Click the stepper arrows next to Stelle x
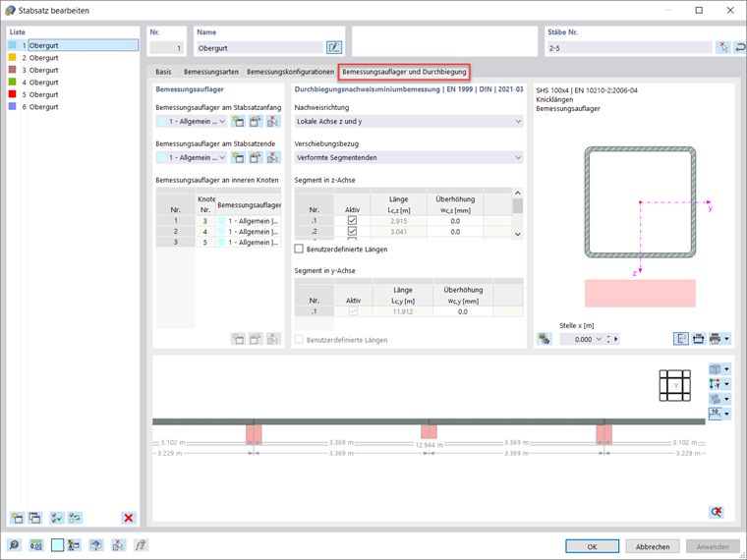 coord(608,339)
